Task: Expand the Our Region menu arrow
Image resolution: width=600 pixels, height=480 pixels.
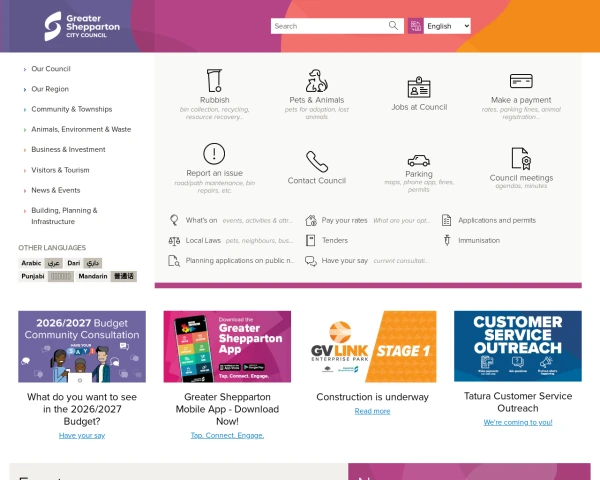Action: tap(25, 90)
